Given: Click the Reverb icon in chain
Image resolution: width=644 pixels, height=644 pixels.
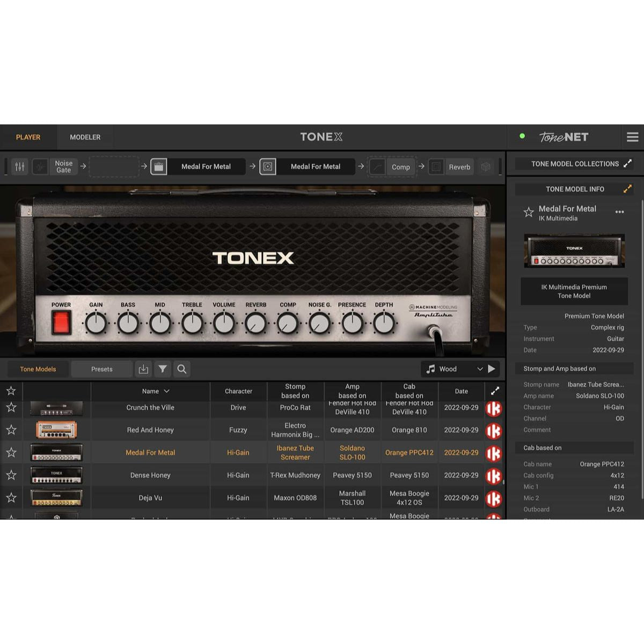Looking at the screenshot, I should coord(436,167).
